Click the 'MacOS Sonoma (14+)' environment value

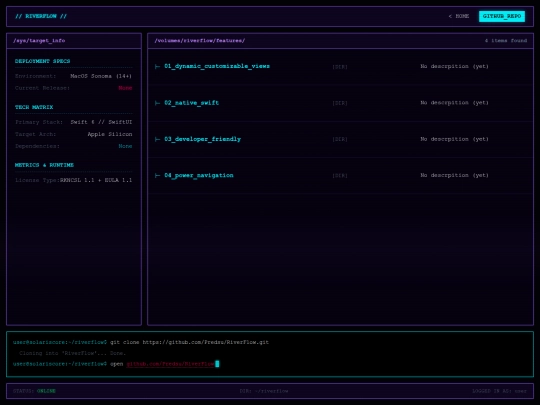click(x=101, y=76)
